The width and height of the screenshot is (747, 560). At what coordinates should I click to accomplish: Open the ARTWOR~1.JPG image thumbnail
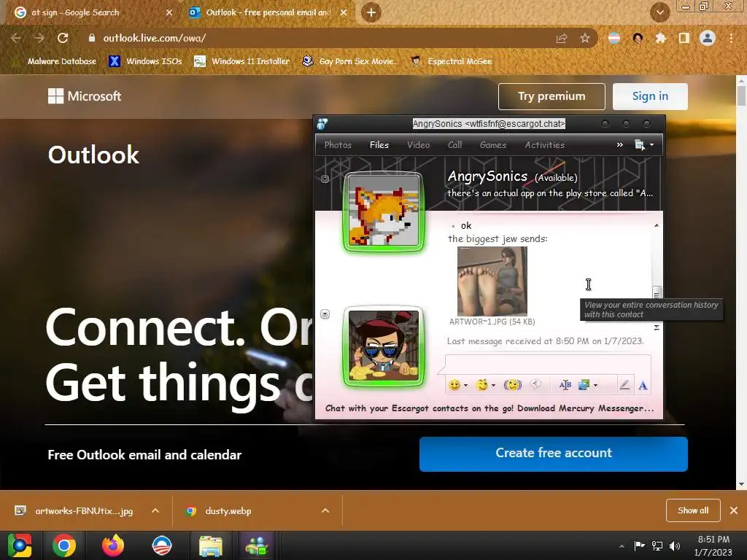(492, 281)
